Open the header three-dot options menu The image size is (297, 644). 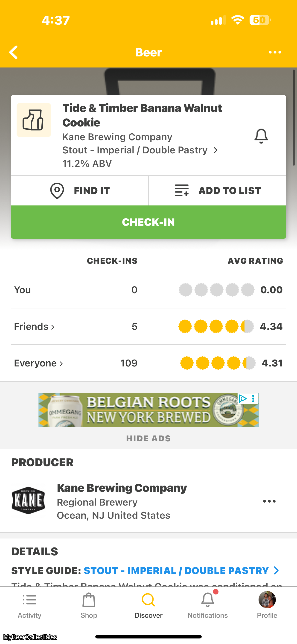click(275, 52)
